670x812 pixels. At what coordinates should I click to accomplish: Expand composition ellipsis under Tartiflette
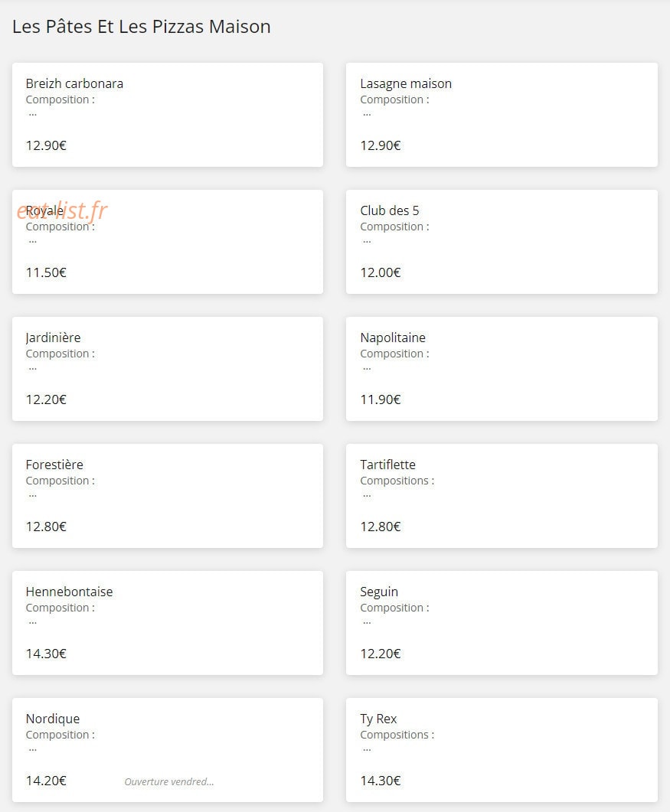pyautogui.click(x=367, y=496)
